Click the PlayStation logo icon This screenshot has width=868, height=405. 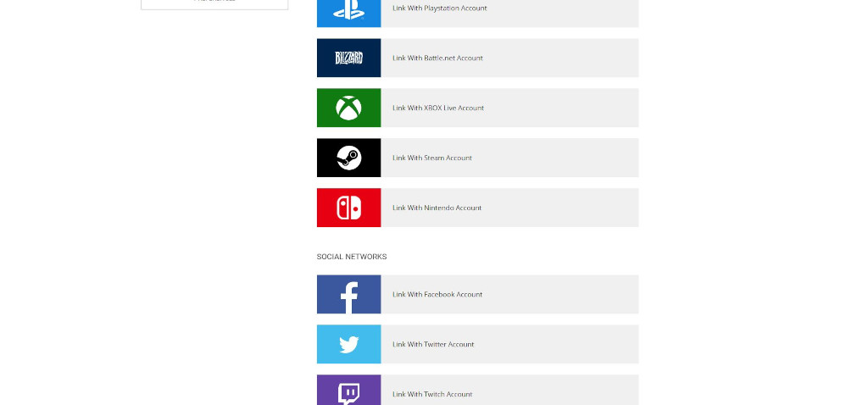[348, 10]
